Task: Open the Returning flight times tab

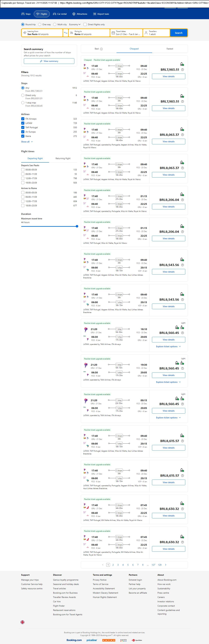Action: (63, 159)
